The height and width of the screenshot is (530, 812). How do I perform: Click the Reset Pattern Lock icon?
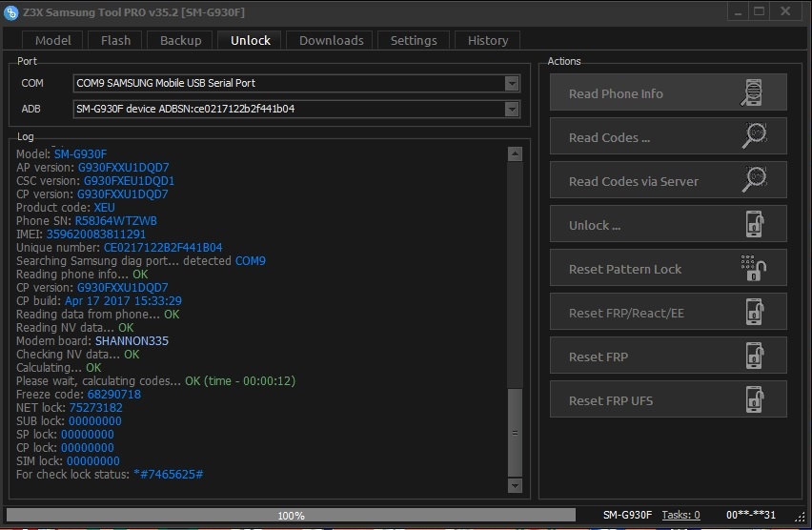(754, 268)
